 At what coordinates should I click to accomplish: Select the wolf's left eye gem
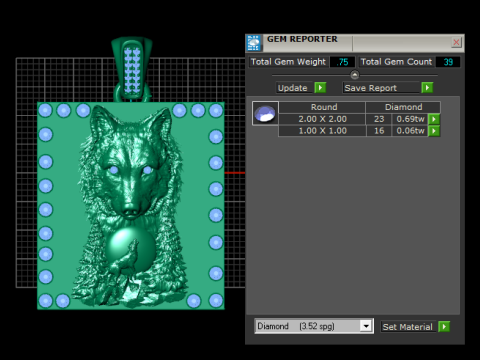[114, 170]
